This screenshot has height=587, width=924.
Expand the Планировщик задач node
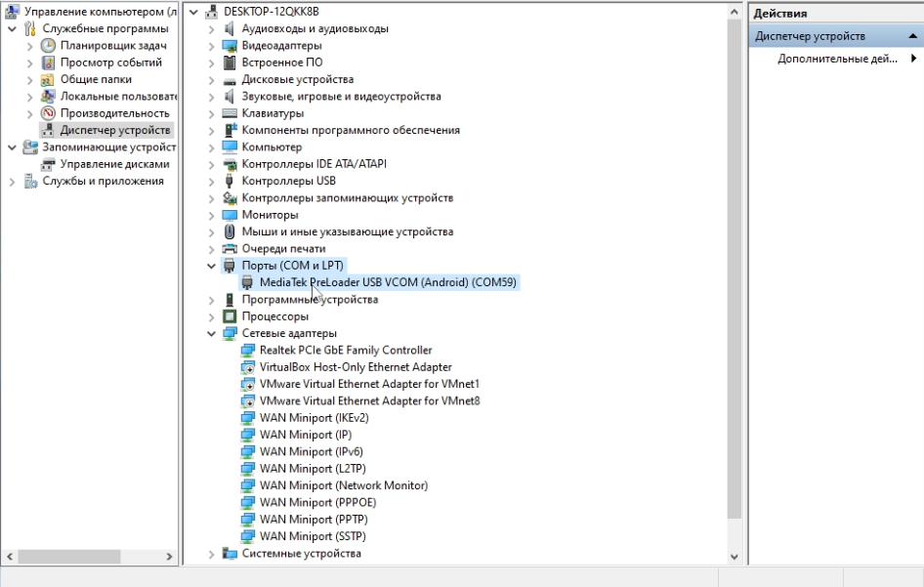(x=30, y=45)
